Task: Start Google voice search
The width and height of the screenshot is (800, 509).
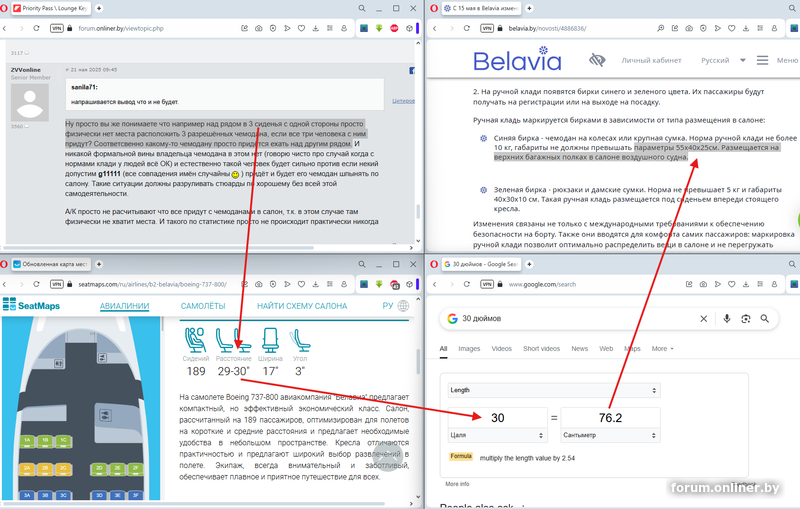Action: 727,319
